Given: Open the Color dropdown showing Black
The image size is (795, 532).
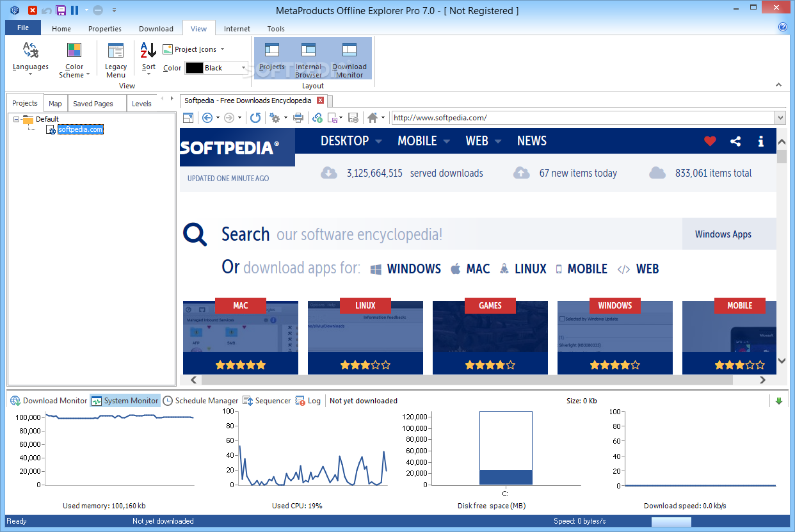Looking at the screenshot, I should tap(216, 68).
